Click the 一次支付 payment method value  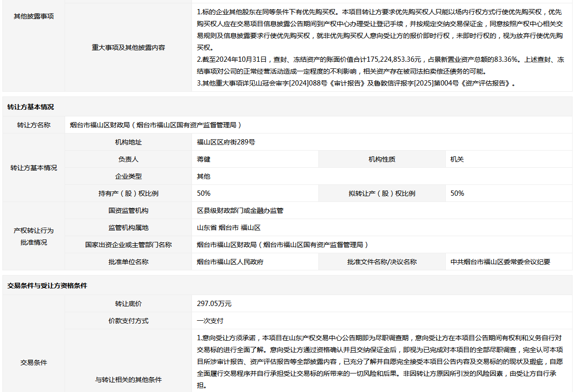(210, 321)
